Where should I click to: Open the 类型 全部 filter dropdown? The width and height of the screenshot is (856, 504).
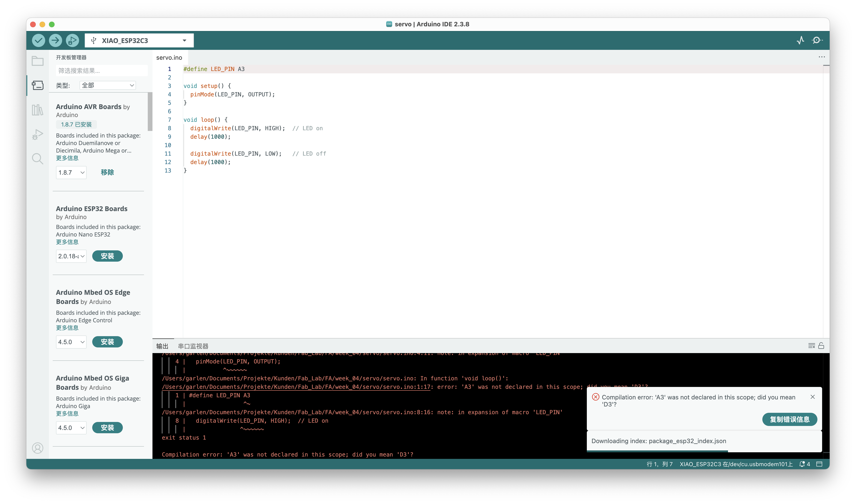(108, 85)
